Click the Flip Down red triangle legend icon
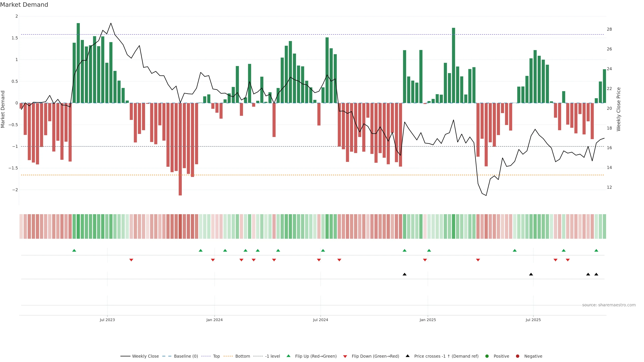Viewport: 644px width, 362px height. coord(345,356)
